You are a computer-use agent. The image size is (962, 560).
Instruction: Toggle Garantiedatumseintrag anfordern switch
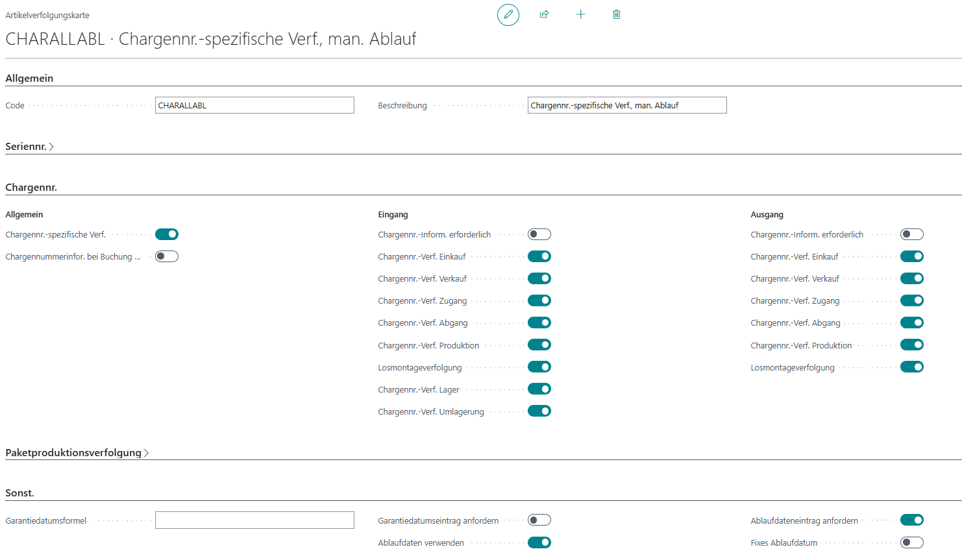point(539,520)
